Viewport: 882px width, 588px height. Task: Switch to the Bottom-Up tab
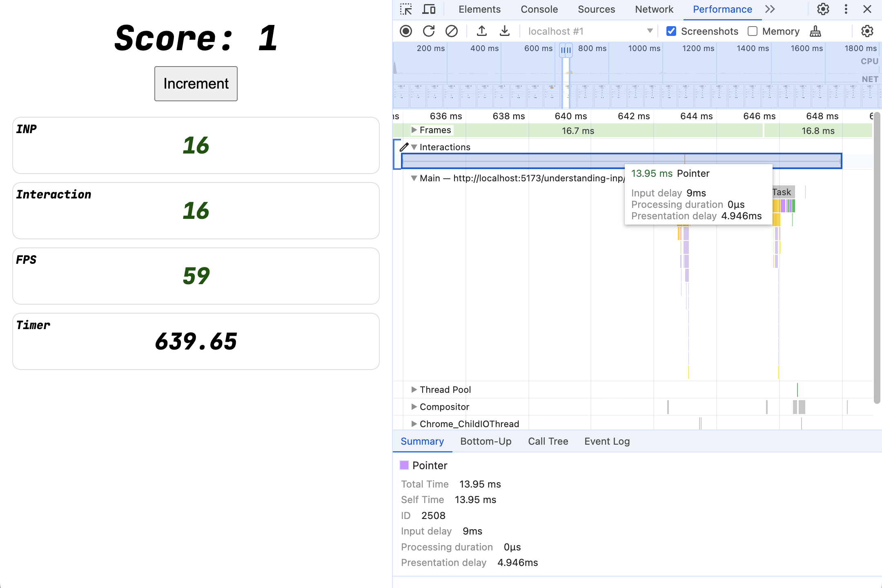point(486,441)
